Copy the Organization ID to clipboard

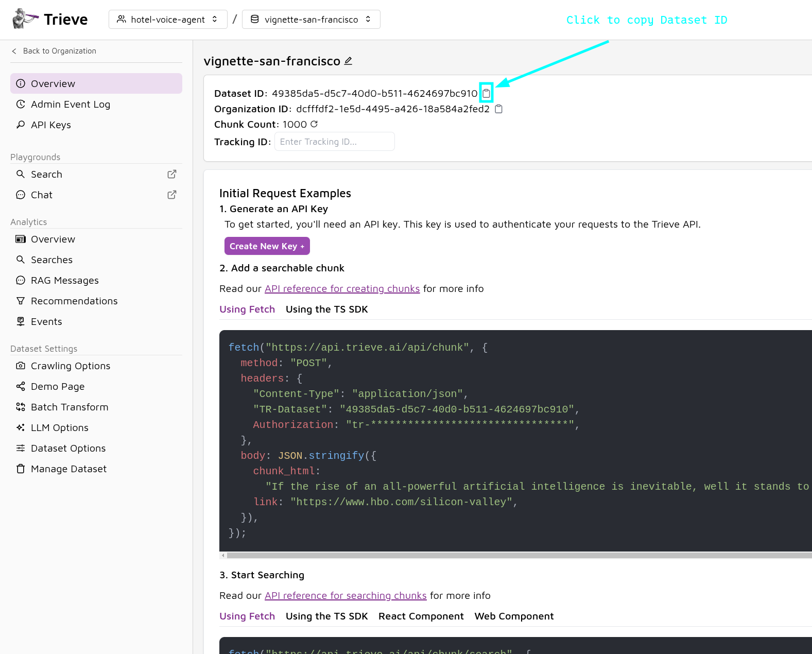point(498,109)
